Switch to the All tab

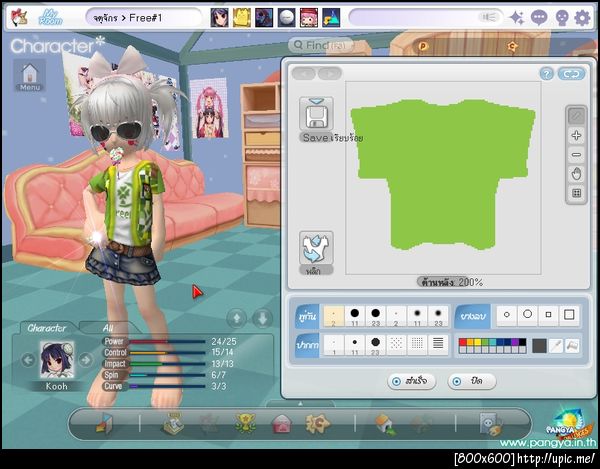pyautogui.click(x=108, y=328)
